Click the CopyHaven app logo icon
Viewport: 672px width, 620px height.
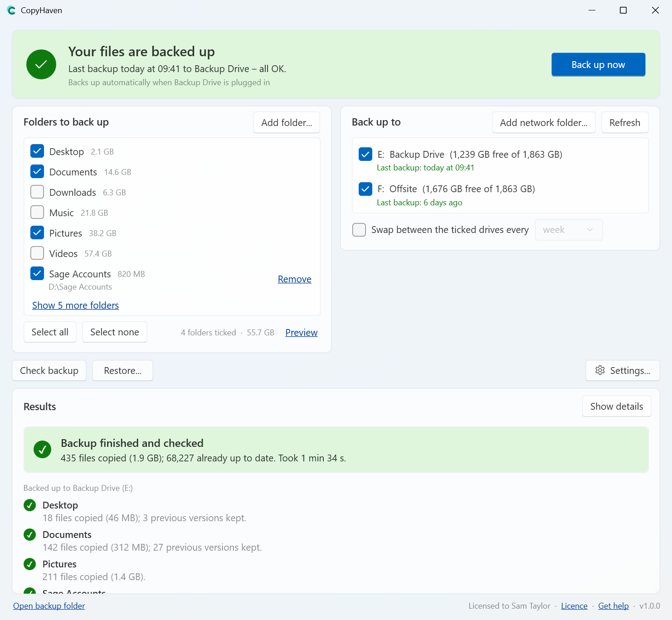tap(11, 10)
